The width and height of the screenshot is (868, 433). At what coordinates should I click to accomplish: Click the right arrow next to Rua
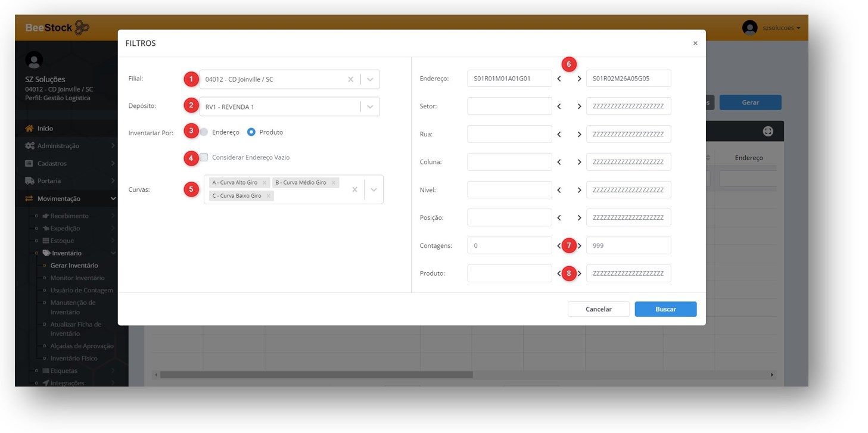coord(579,135)
